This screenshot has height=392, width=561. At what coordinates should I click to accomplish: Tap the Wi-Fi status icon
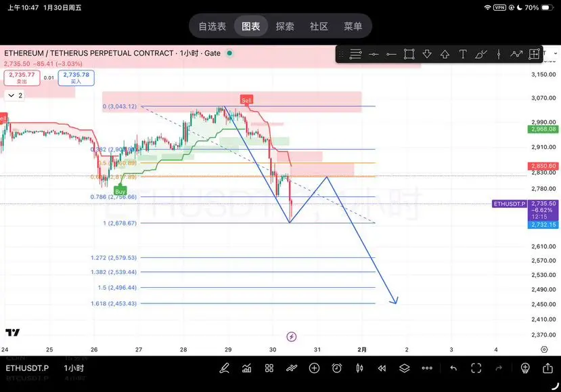click(487, 7)
